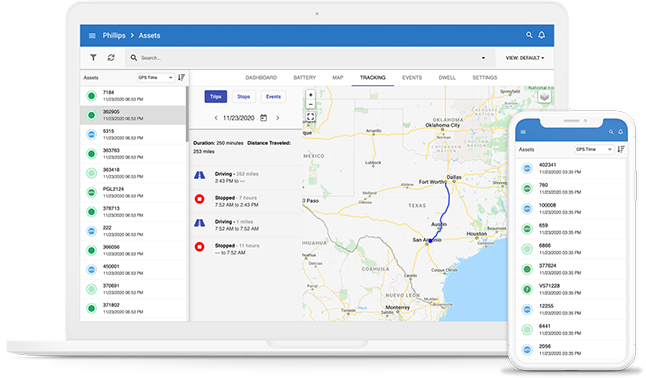This screenshot has height=378, width=646.
Task: Click Driving 1 miles highway icon
Action: coord(199,223)
